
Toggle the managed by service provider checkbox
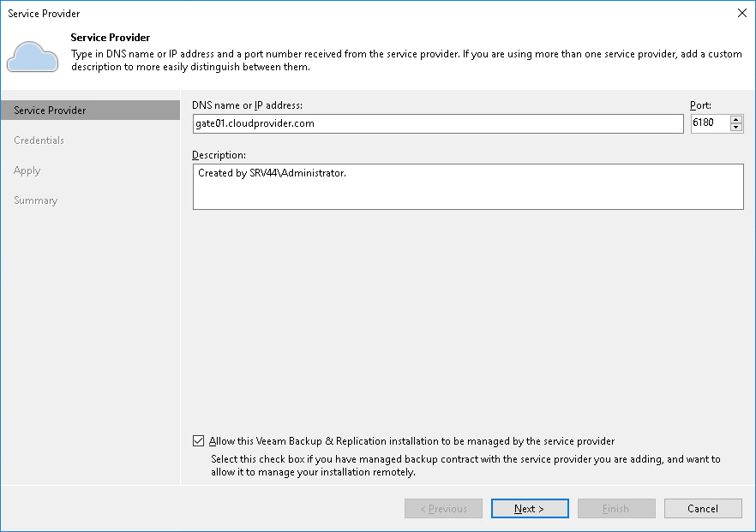[x=199, y=441]
